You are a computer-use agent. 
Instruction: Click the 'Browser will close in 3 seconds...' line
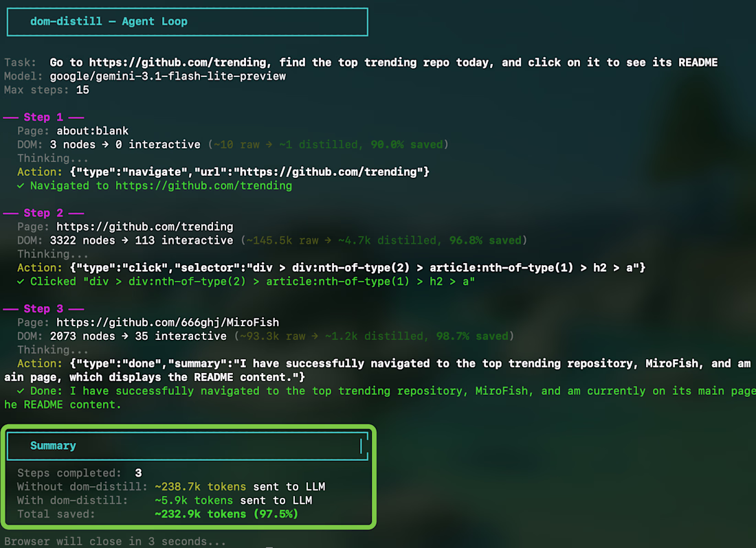click(115, 542)
